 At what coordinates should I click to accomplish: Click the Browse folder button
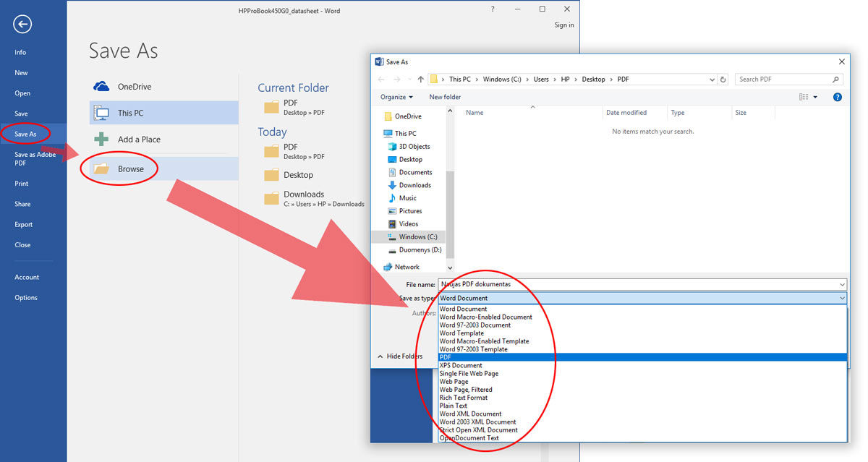(163, 169)
